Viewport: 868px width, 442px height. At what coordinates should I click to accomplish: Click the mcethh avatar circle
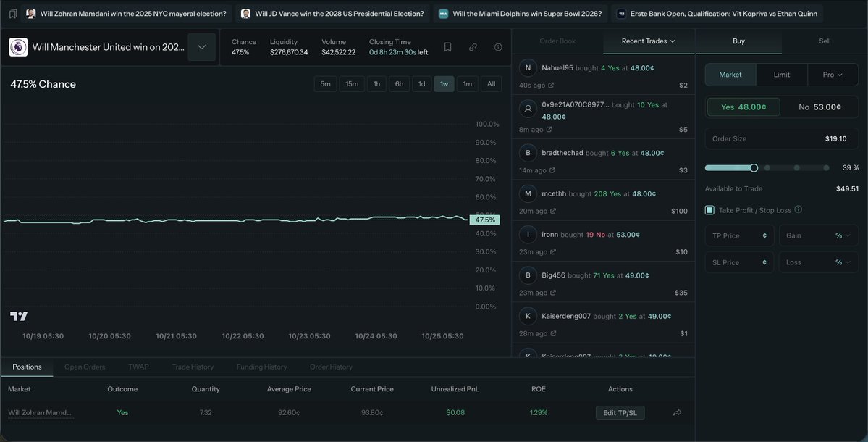pos(528,194)
